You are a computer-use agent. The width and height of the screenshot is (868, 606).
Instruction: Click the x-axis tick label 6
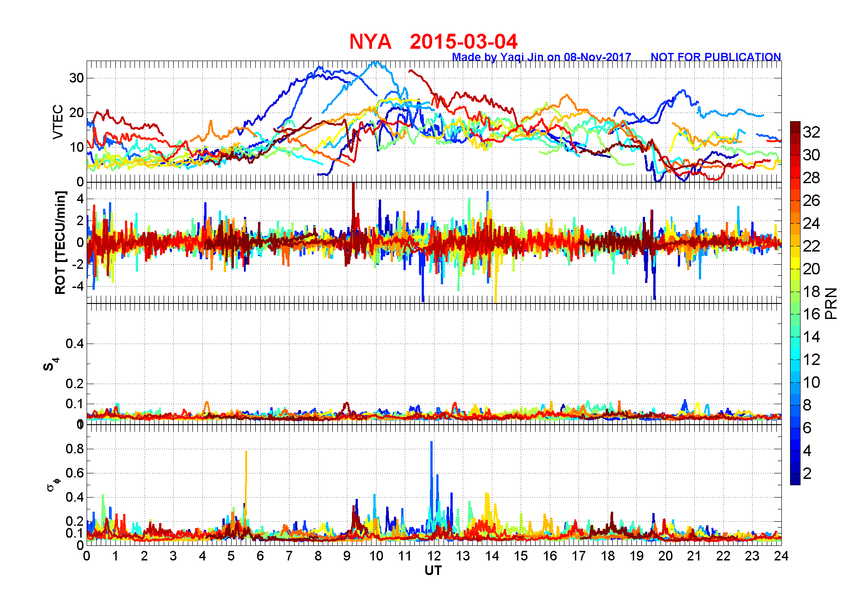260,556
